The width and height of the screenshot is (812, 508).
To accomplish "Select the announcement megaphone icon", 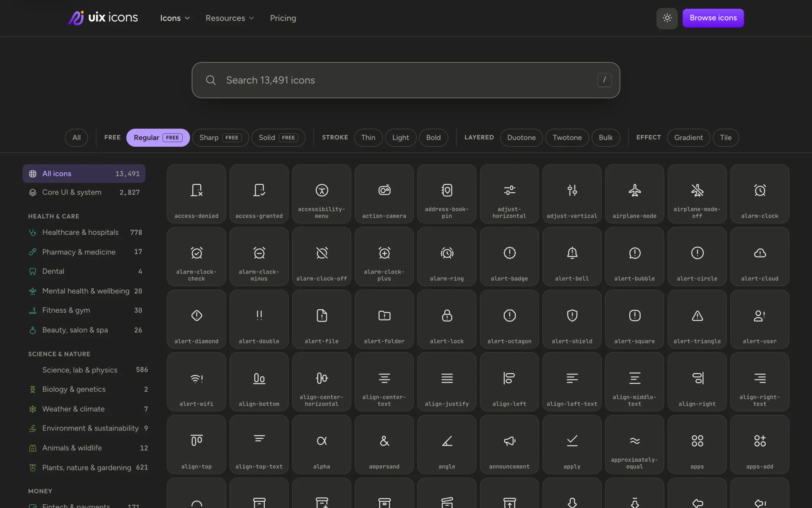I will pos(509,444).
